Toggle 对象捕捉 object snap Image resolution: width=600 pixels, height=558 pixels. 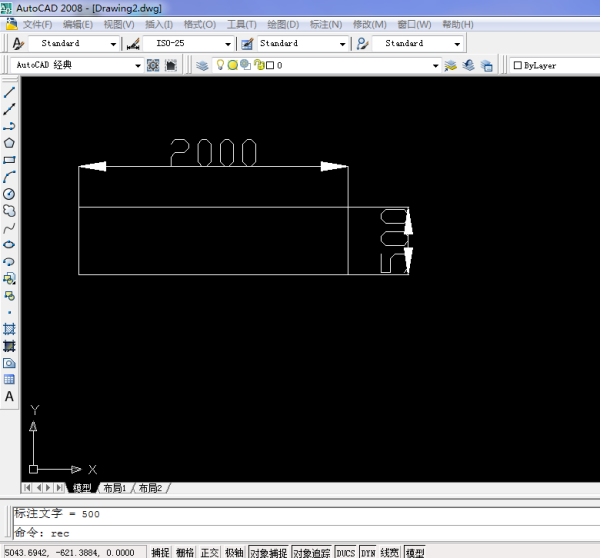pyautogui.click(x=269, y=552)
